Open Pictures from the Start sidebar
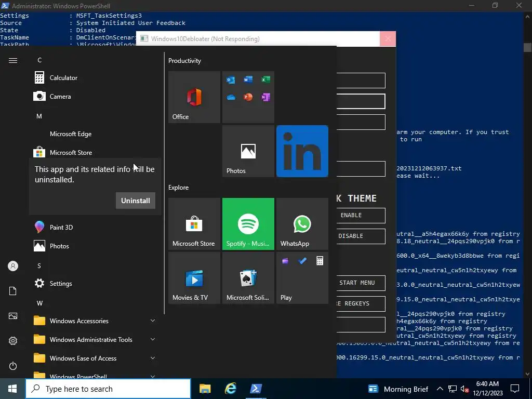532x399 pixels. point(13,316)
